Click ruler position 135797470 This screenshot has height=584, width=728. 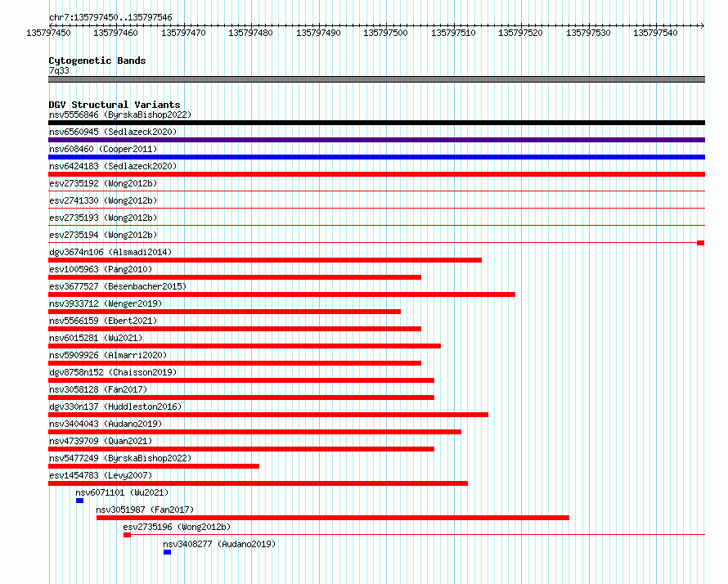[183, 33]
